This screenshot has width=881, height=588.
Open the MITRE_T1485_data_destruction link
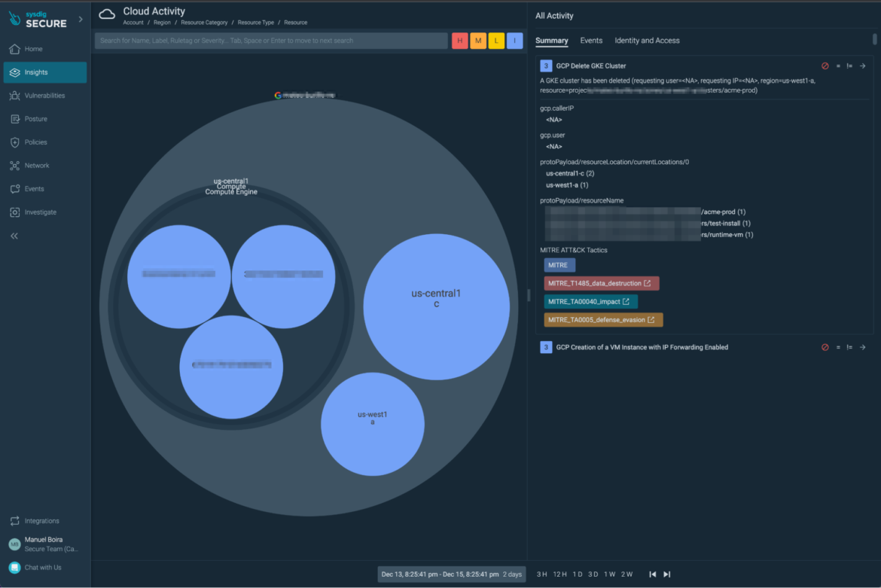click(601, 283)
